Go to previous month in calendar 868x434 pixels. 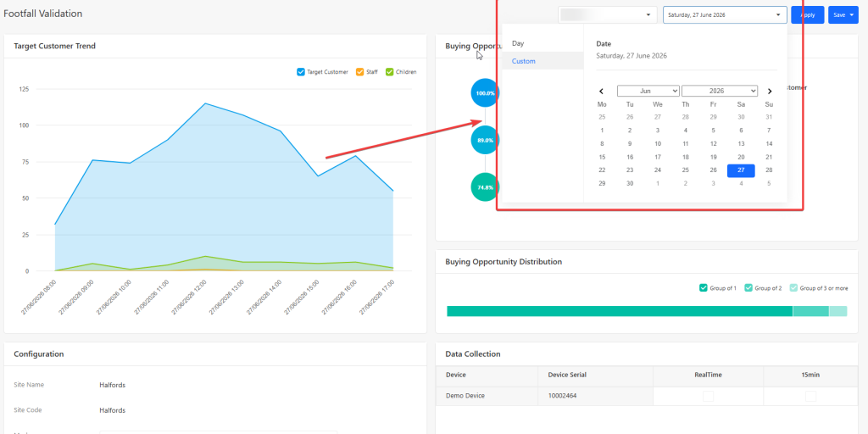(x=602, y=92)
